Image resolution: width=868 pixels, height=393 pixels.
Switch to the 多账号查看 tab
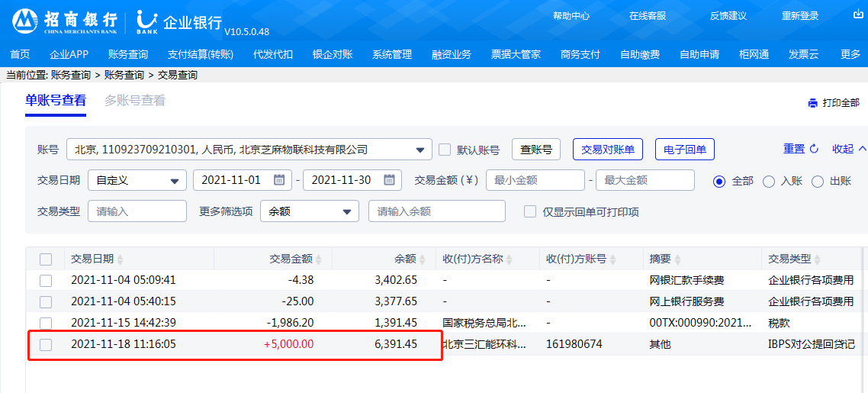point(134,101)
